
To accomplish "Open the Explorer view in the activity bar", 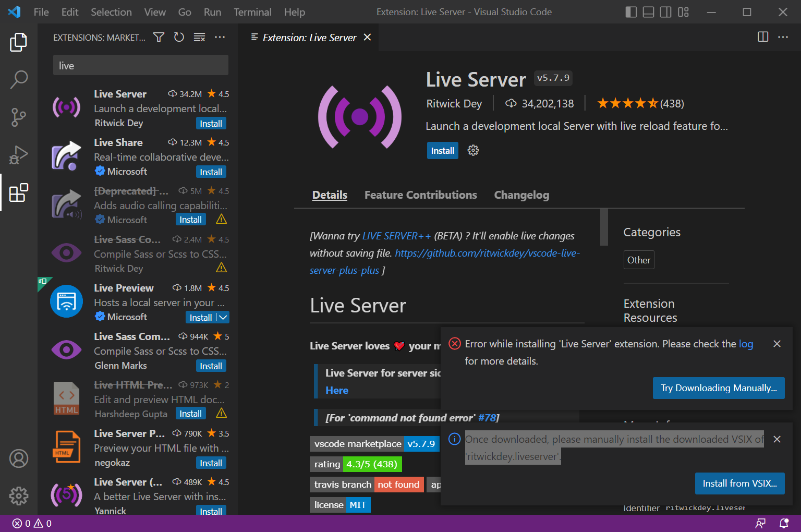I will [19, 42].
